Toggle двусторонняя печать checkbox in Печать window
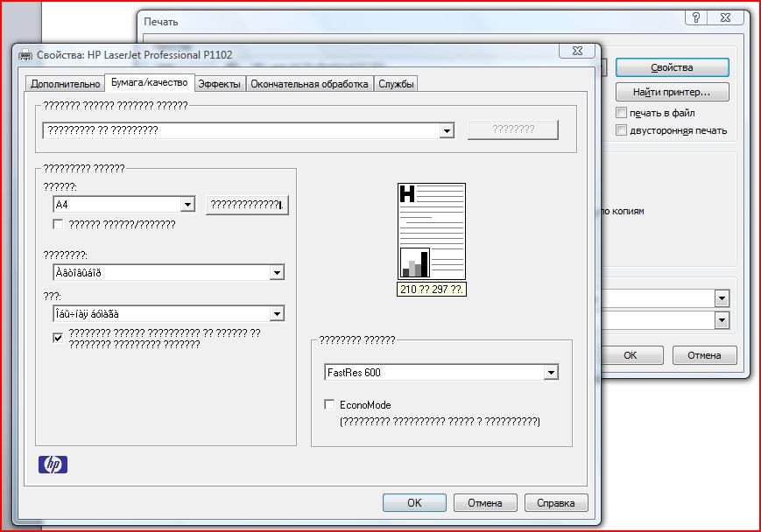This screenshot has height=532, width=761. (x=621, y=130)
